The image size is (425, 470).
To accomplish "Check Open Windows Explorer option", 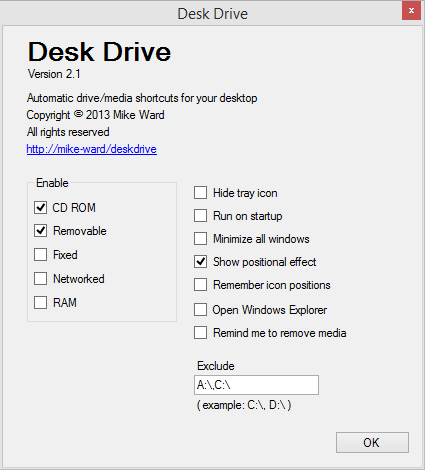I will (x=200, y=310).
